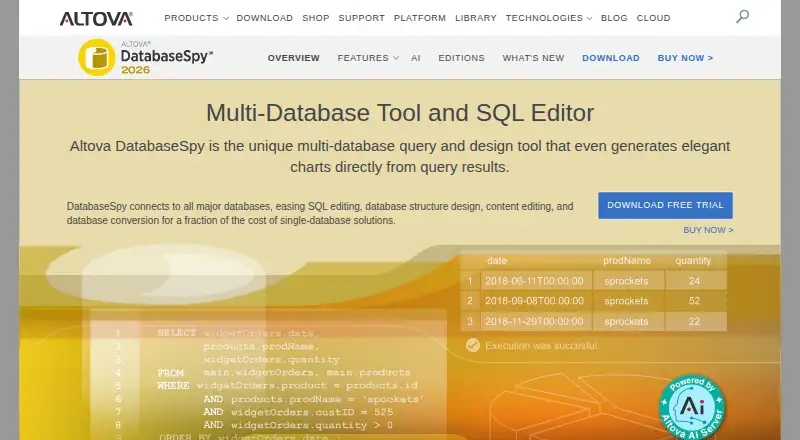800x440 pixels.
Task: Open the What's New tab
Action: (x=533, y=58)
